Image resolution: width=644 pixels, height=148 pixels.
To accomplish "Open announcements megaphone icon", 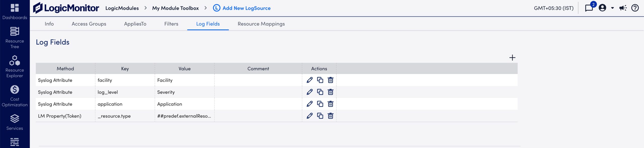I will [x=623, y=8].
